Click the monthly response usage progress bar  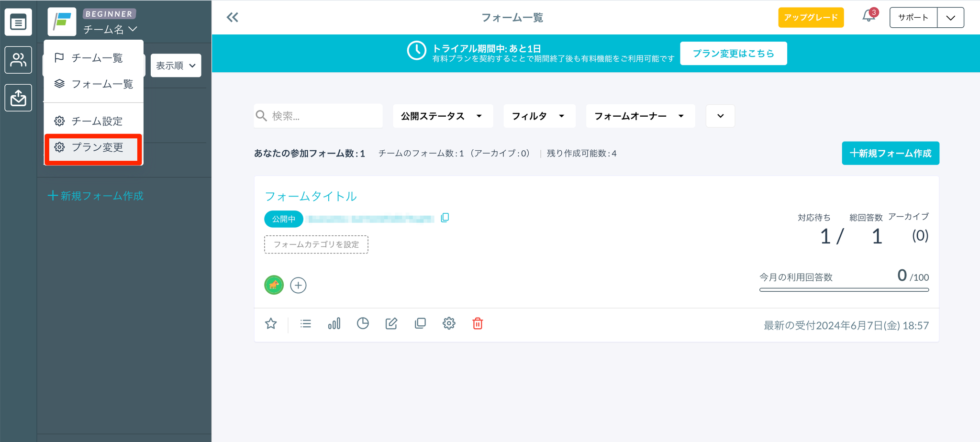point(844,290)
